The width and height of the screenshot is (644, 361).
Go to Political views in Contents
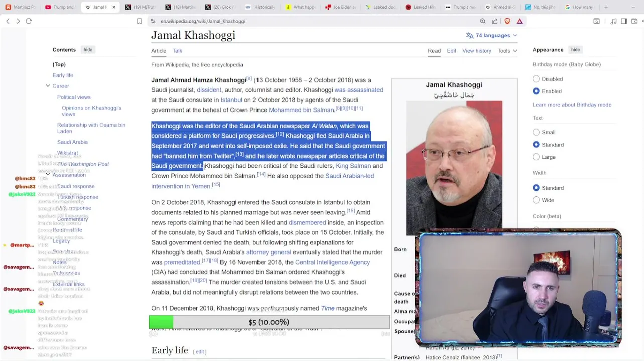point(74,97)
